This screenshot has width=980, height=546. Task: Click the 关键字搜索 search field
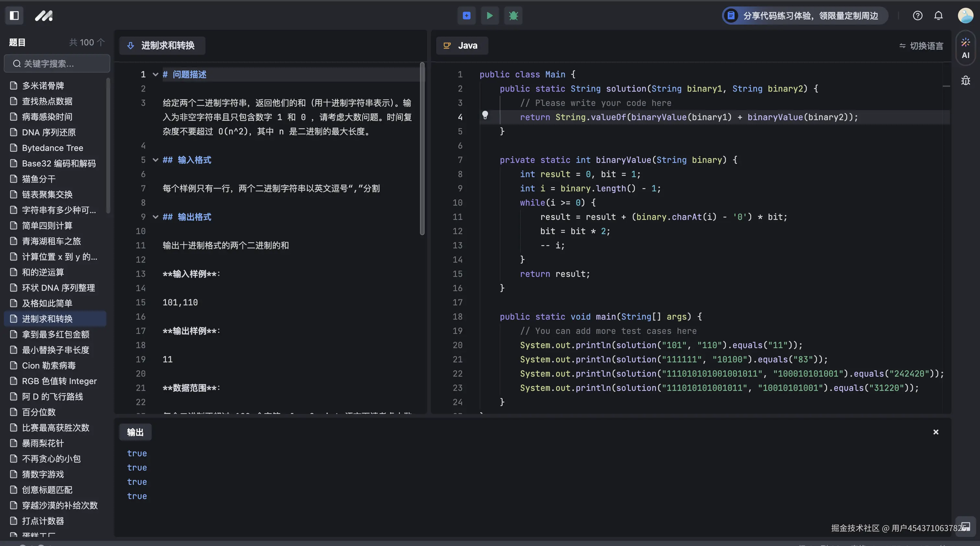(56, 63)
